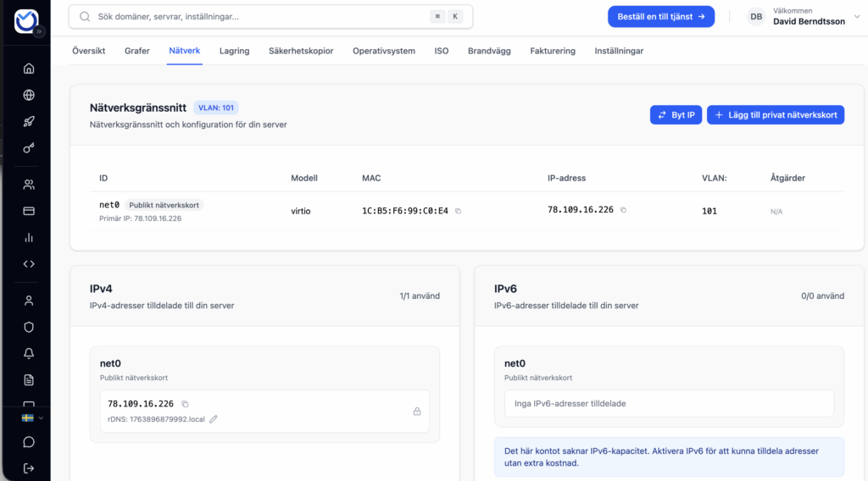This screenshot has width=868, height=481.
Task: Open the code brackets icon in sidebar
Action: click(x=29, y=263)
